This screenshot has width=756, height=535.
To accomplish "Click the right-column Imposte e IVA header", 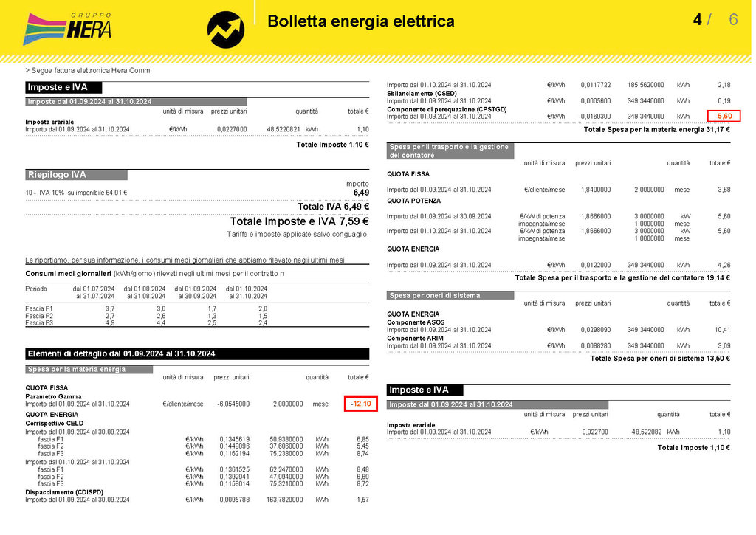I will coord(425,390).
